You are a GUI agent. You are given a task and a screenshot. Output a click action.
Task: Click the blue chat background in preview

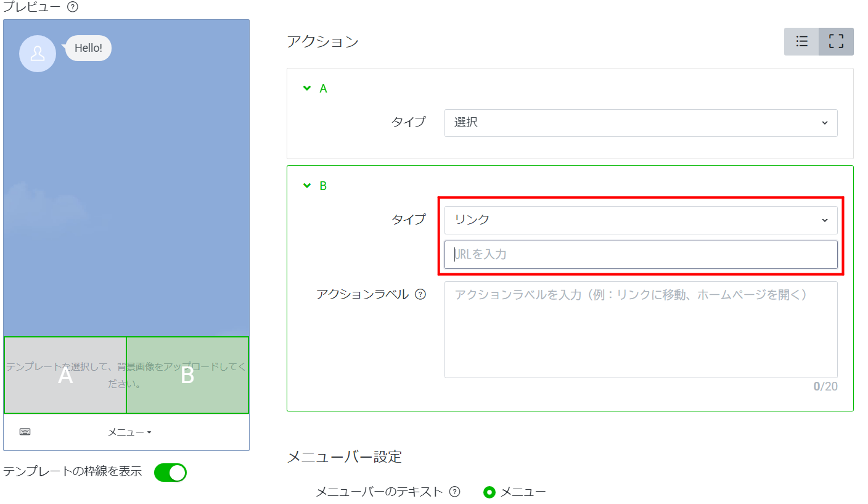coord(126,185)
